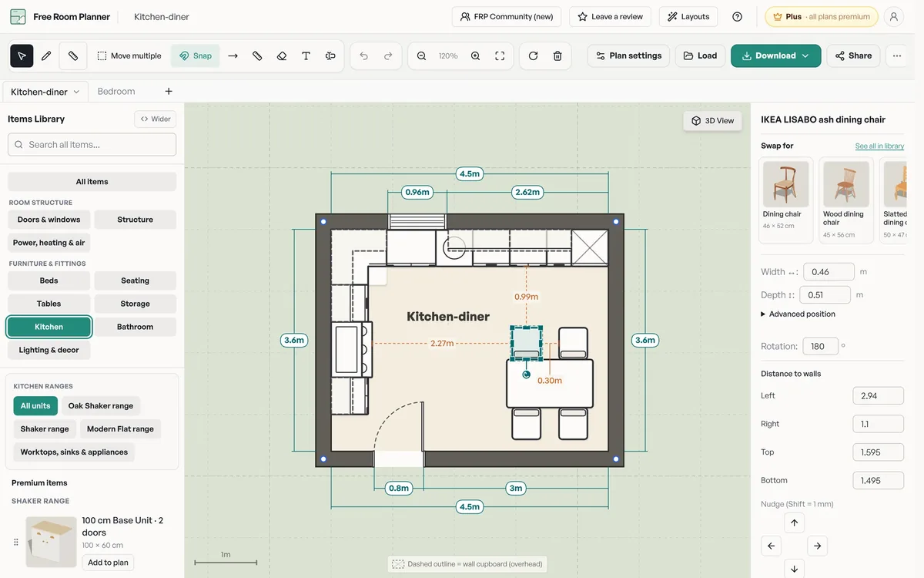Zoom out of the plan
Screen dimensions: 924x578
(x=421, y=55)
